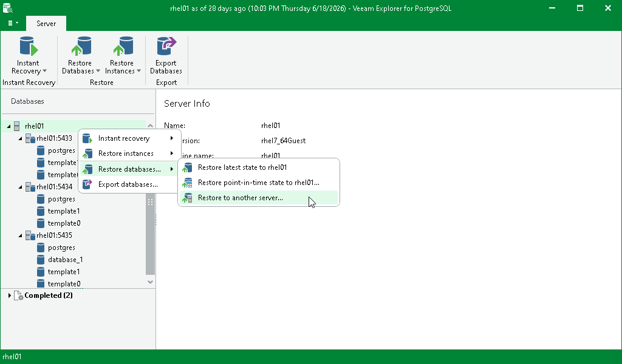The image size is (622, 364).
Task: Collapse the rhel01:5435 instance node
Action: coord(20,235)
